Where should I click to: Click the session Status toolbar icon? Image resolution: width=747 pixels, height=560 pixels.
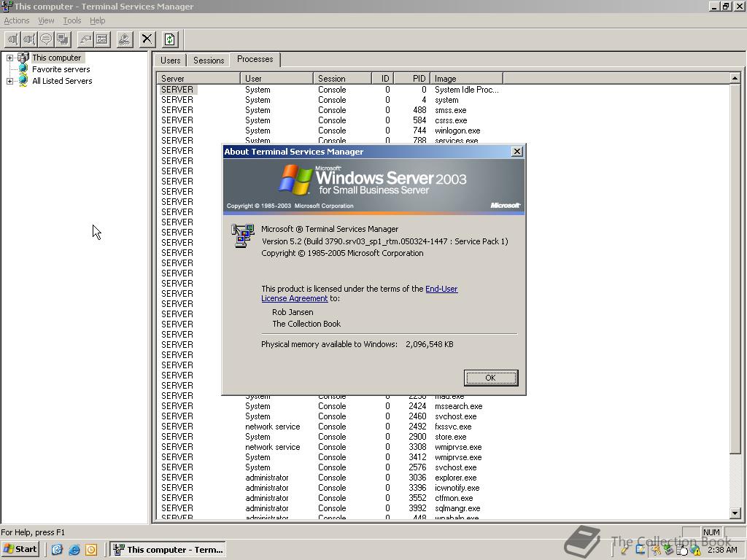click(102, 39)
